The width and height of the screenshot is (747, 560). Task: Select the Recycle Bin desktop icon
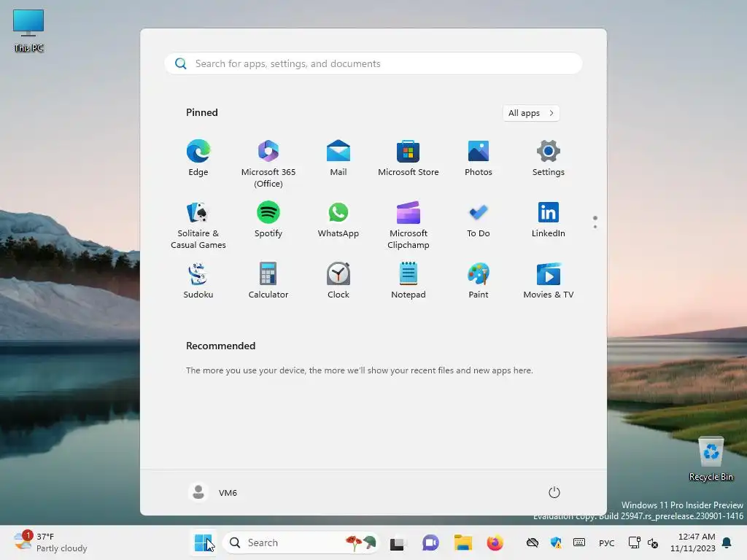tap(711, 459)
